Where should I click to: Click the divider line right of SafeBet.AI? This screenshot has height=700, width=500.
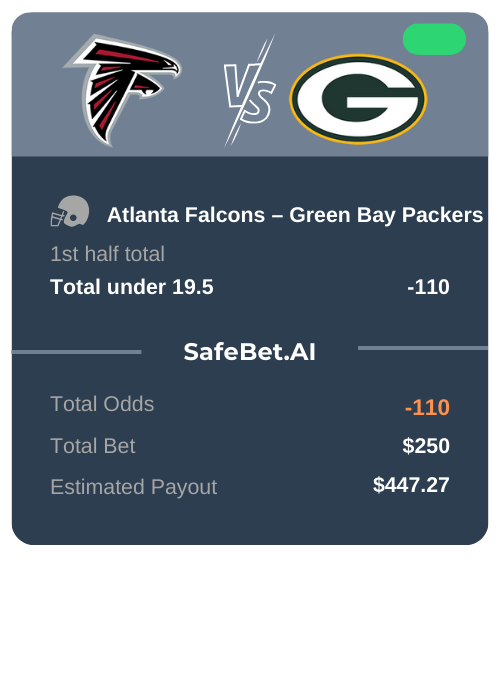423,348
